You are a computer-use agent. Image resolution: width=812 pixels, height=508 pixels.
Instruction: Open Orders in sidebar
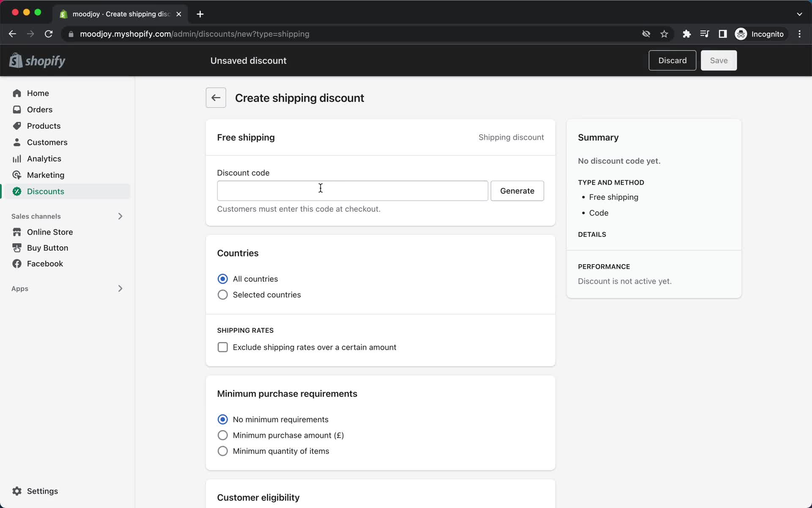[40, 110]
